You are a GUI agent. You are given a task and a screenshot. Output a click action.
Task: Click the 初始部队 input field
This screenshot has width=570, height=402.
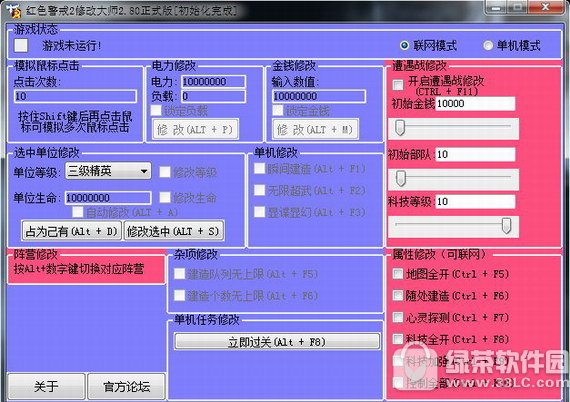[475, 154]
